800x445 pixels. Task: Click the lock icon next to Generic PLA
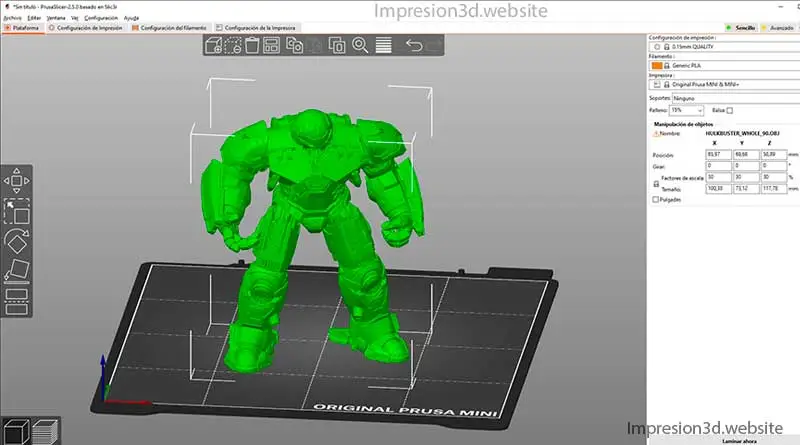point(666,65)
